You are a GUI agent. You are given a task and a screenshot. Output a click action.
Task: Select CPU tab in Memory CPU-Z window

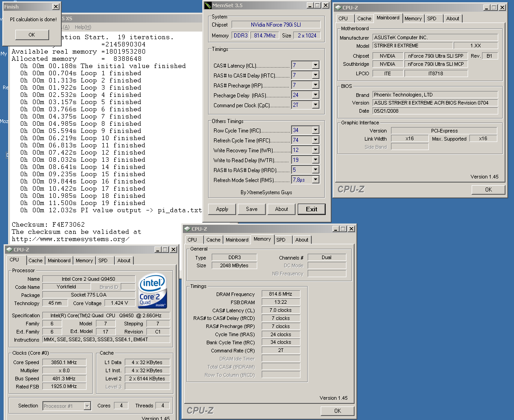tap(192, 240)
